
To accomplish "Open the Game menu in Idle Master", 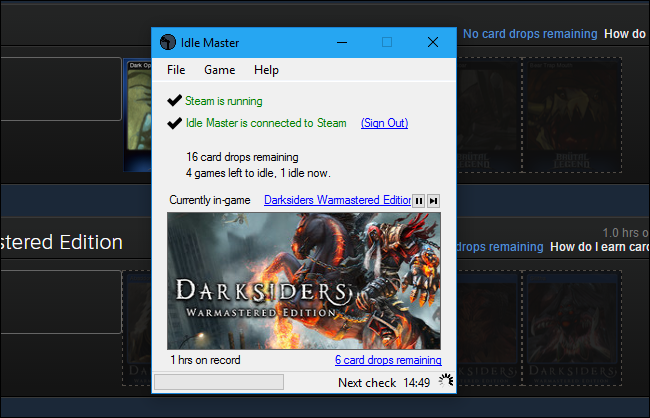I will [x=219, y=70].
